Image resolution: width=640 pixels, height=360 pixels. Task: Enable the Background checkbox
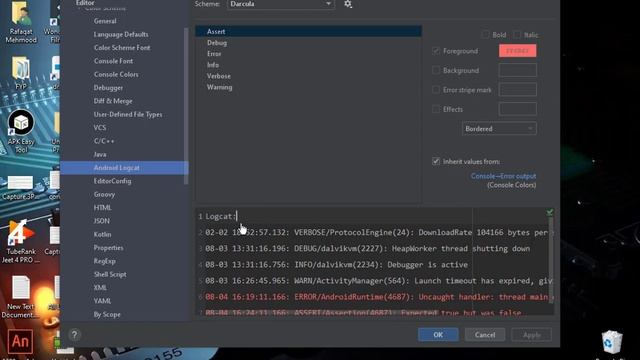click(436, 71)
